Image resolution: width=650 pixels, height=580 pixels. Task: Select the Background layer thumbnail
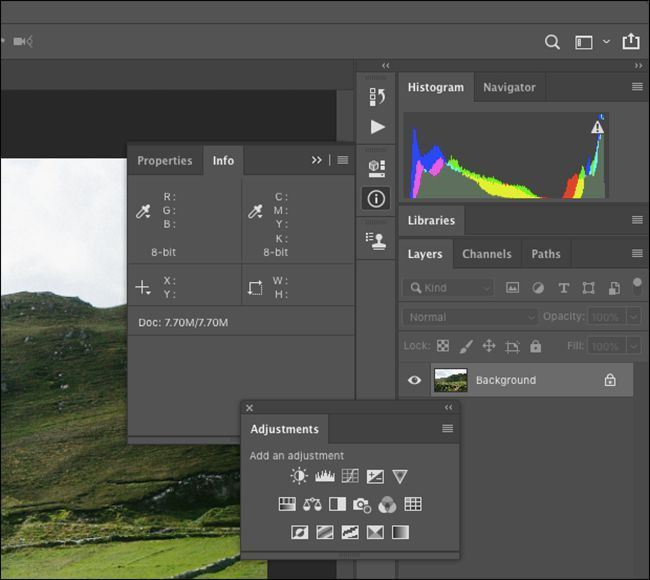click(451, 380)
